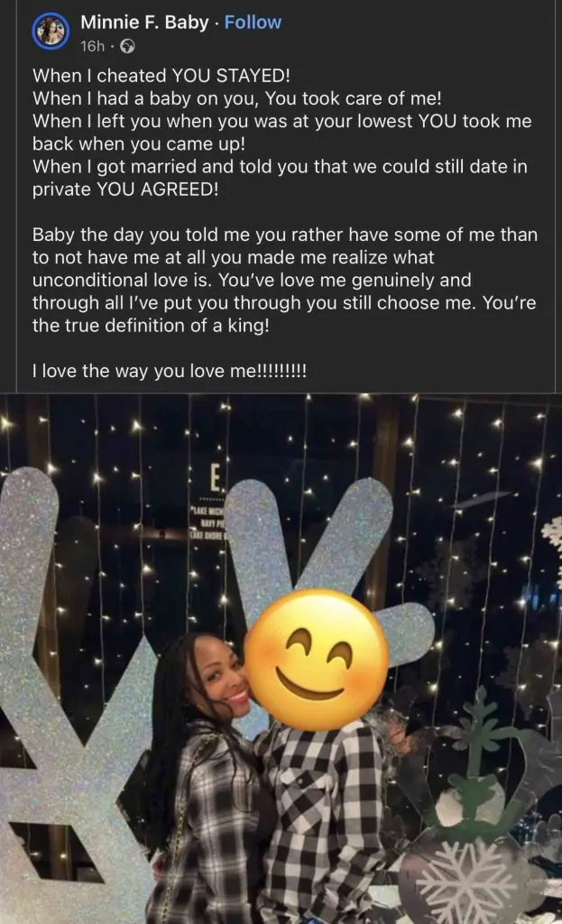This screenshot has width=562, height=924.
Task: Tap the large glittery snowflake on the left
Action: pos(70,678)
